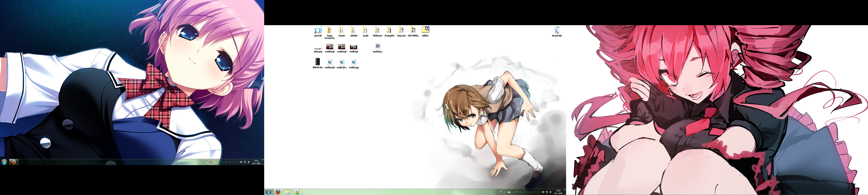Open Windows Explorer from center taskbar
This screenshot has width=868, height=195.
point(288,192)
